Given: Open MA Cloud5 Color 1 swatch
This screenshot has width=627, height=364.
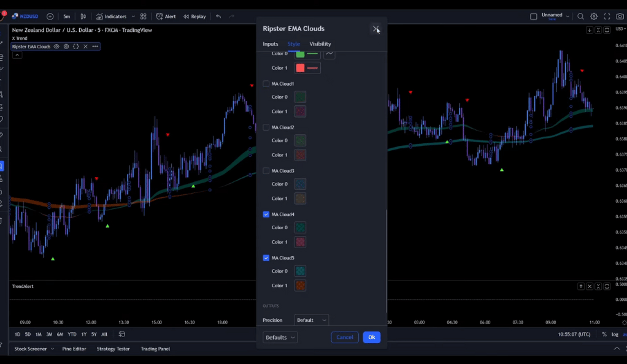Looking at the screenshot, I should point(300,286).
